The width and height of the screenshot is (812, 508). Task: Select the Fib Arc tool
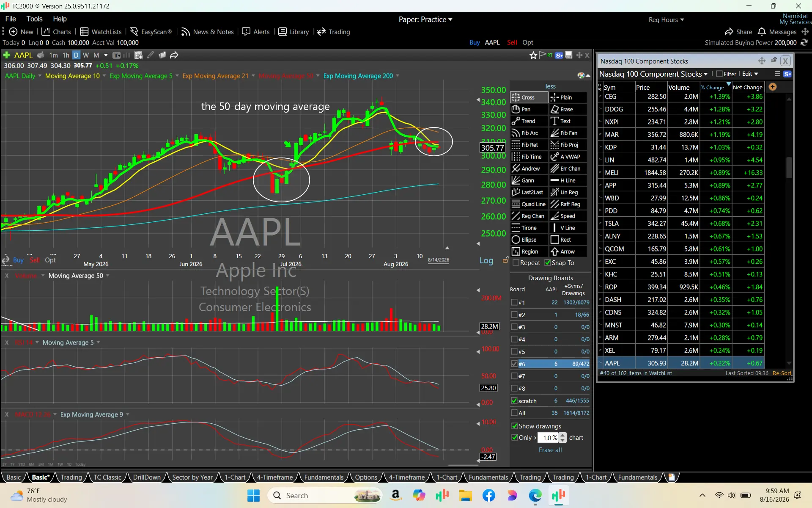tap(529, 133)
